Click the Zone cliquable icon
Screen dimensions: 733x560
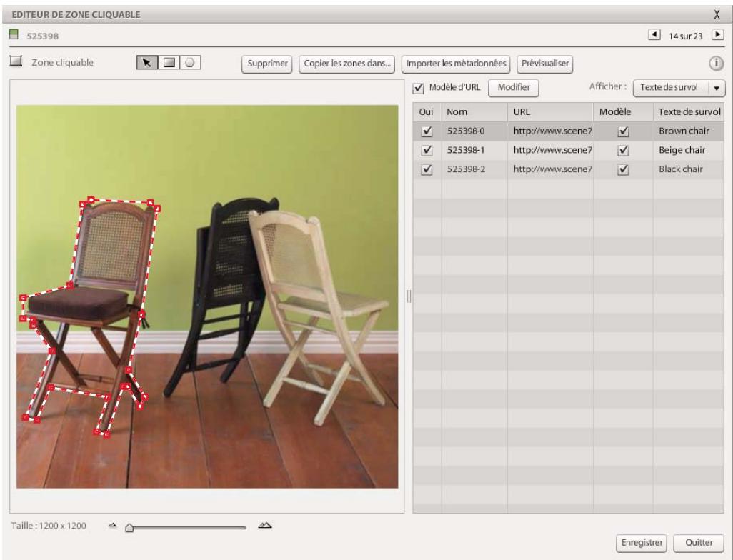pos(14,63)
